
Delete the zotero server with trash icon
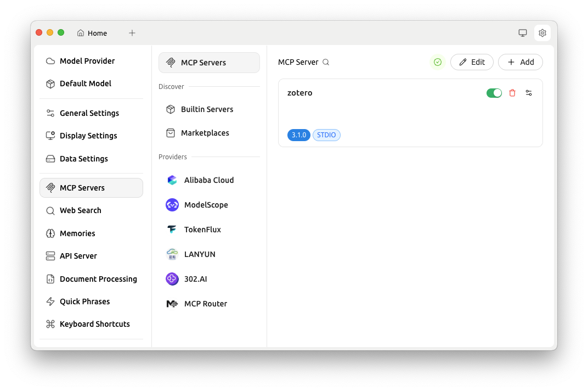click(512, 93)
